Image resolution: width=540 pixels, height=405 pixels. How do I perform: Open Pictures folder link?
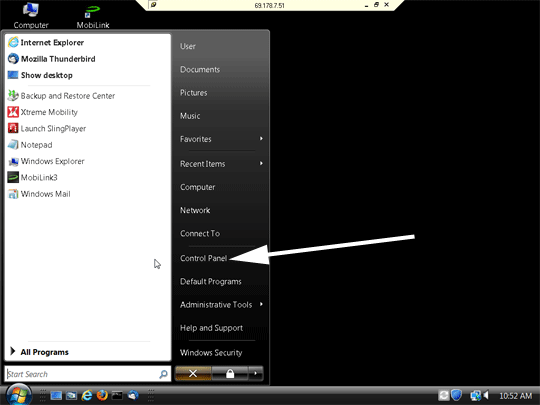click(x=194, y=93)
